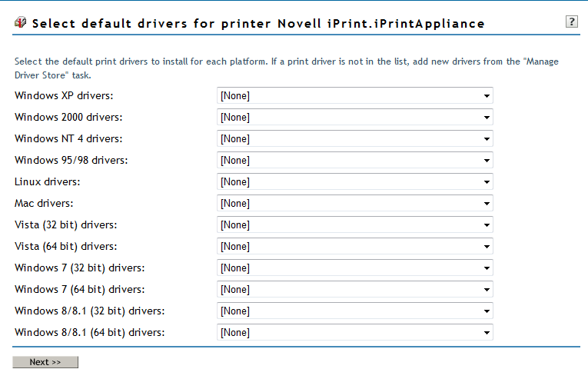This screenshot has width=588, height=379.
Task: Open the Vista (64 bit) drivers dropdown
Action: pyautogui.click(x=354, y=247)
